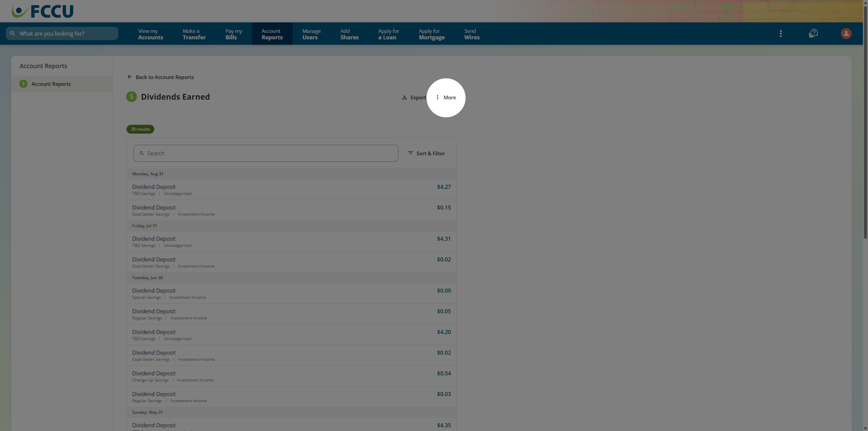The height and width of the screenshot is (431, 868).
Task: Click the sidebar Account Reports dollar icon
Action: pyautogui.click(x=23, y=84)
